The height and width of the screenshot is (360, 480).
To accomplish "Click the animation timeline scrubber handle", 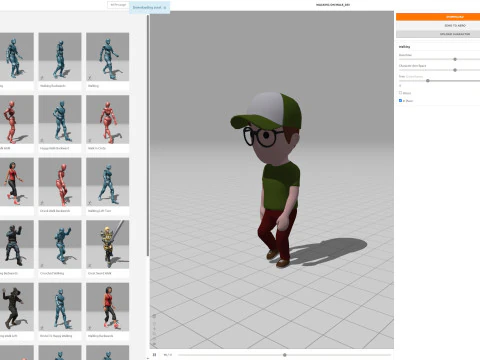I will point(285,355).
